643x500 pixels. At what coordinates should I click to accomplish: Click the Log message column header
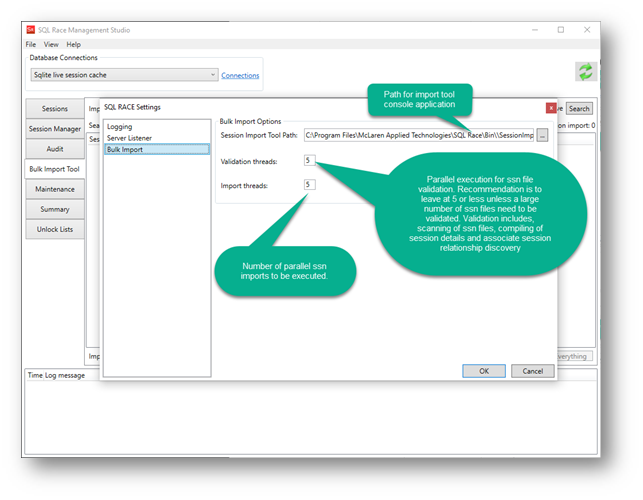65,375
